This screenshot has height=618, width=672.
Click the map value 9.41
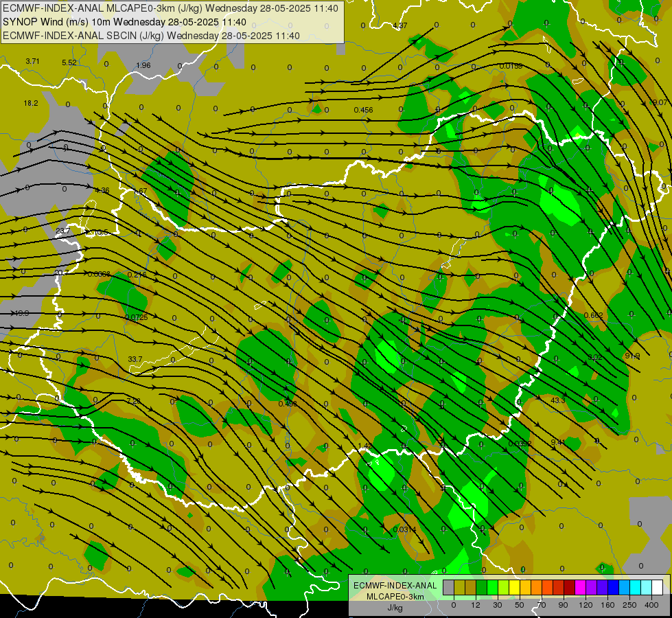pyautogui.click(x=558, y=442)
